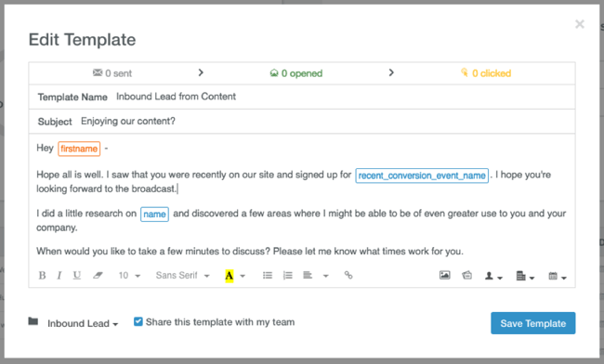Click the highlighted A text color swatch
The height and width of the screenshot is (364, 604).
click(x=230, y=276)
